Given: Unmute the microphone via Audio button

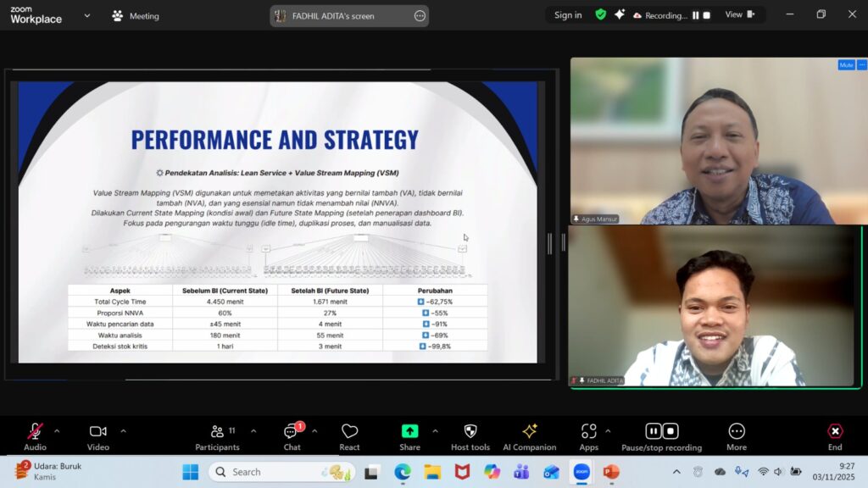Looking at the screenshot, I should [35, 432].
